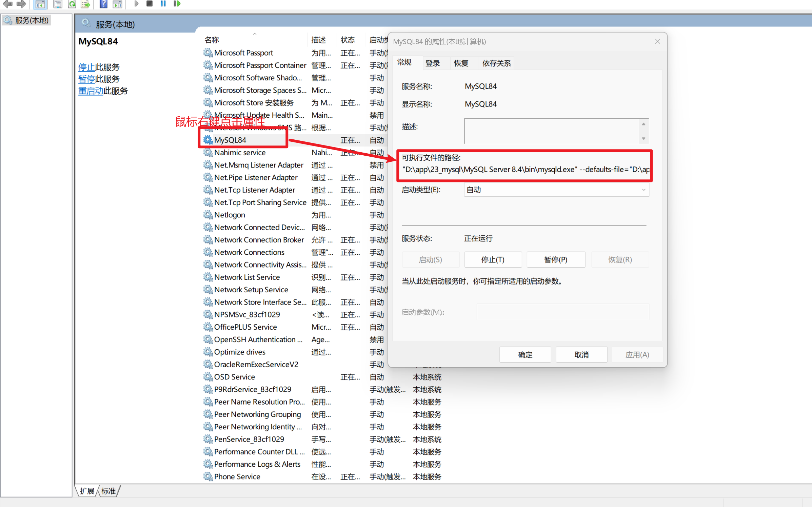This screenshot has height=507, width=812.
Task: Click the description box scroll down arrow
Action: tap(643, 139)
